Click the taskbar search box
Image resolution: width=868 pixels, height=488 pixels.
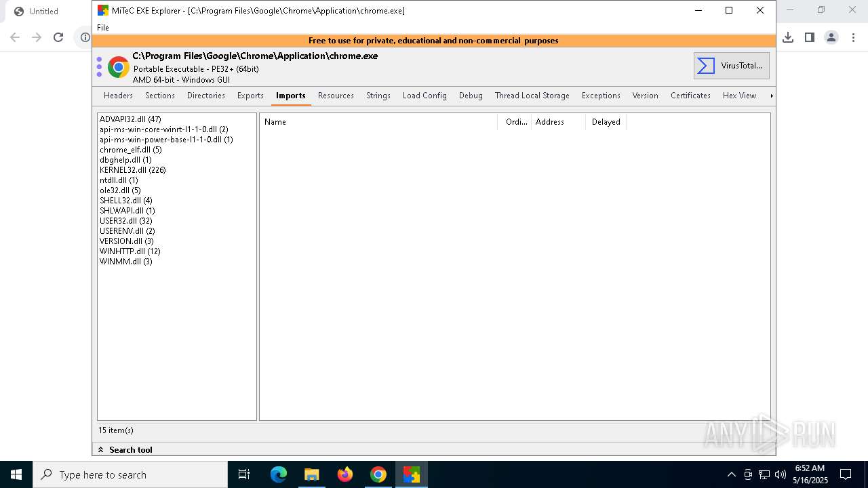click(x=130, y=474)
